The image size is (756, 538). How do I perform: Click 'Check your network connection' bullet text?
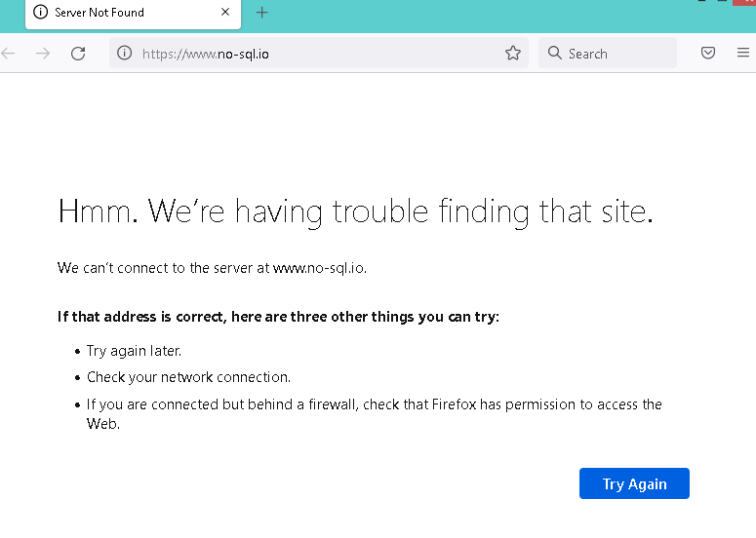[x=188, y=377]
